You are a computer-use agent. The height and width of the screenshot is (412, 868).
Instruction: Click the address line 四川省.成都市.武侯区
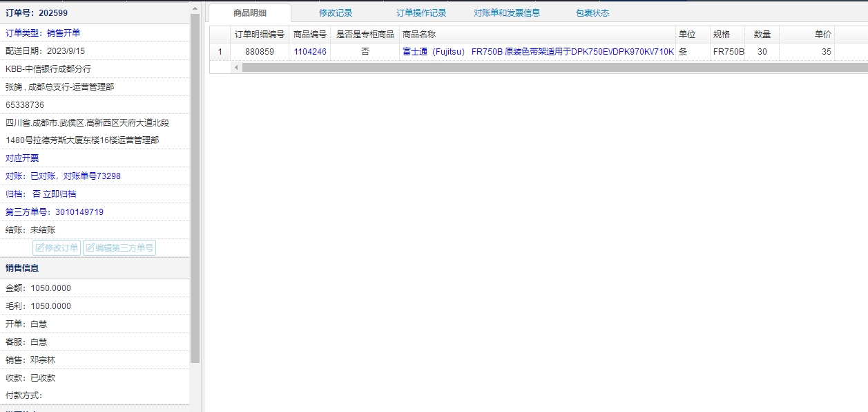(x=88, y=122)
